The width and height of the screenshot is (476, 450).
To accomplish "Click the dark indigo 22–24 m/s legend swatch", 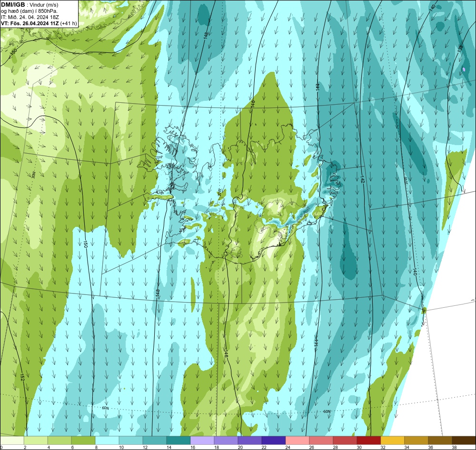I will coord(274,440).
